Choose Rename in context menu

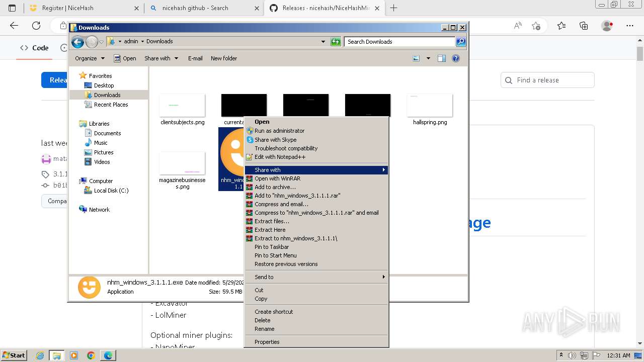[316, 329]
